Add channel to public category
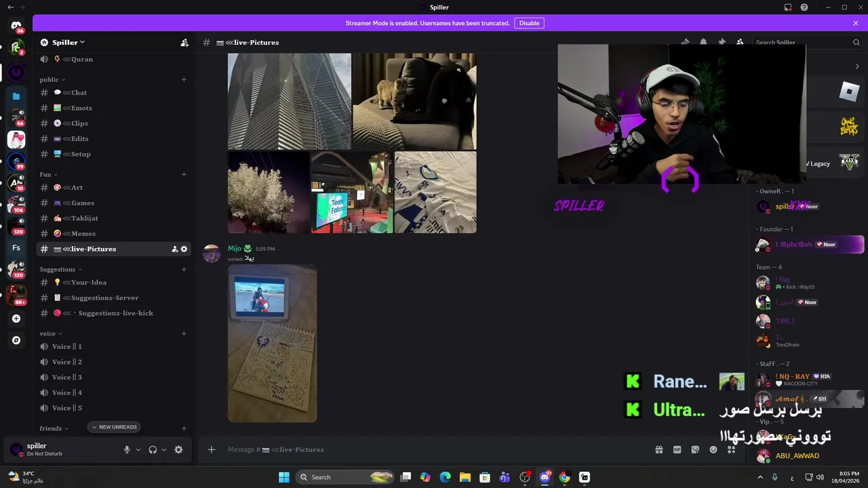 pyautogui.click(x=184, y=79)
